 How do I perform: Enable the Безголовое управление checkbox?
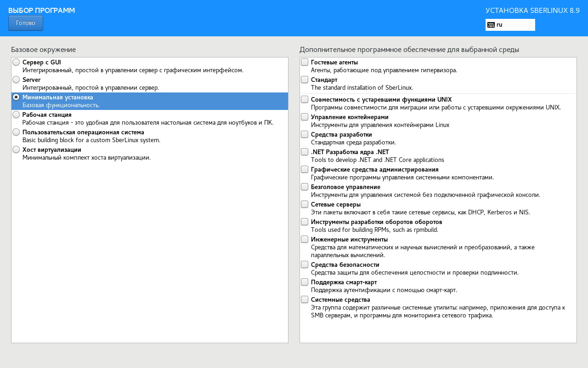tap(305, 187)
